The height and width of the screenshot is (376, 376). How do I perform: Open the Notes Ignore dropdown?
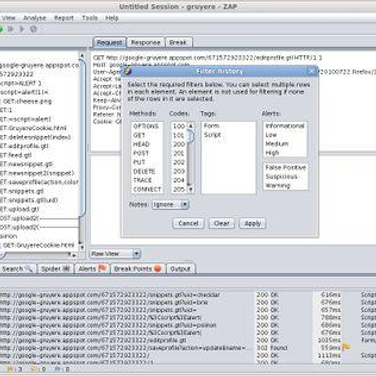pyautogui.click(x=171, y=205)
